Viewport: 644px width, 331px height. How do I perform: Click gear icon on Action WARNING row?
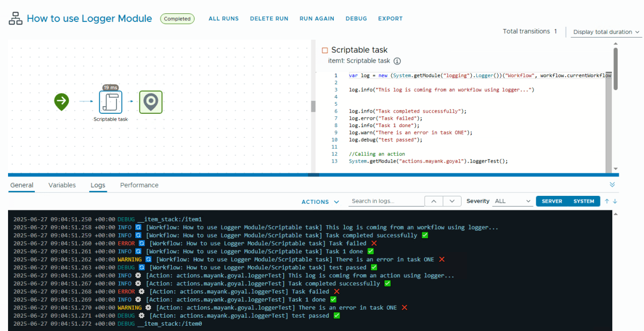(148, 308)
